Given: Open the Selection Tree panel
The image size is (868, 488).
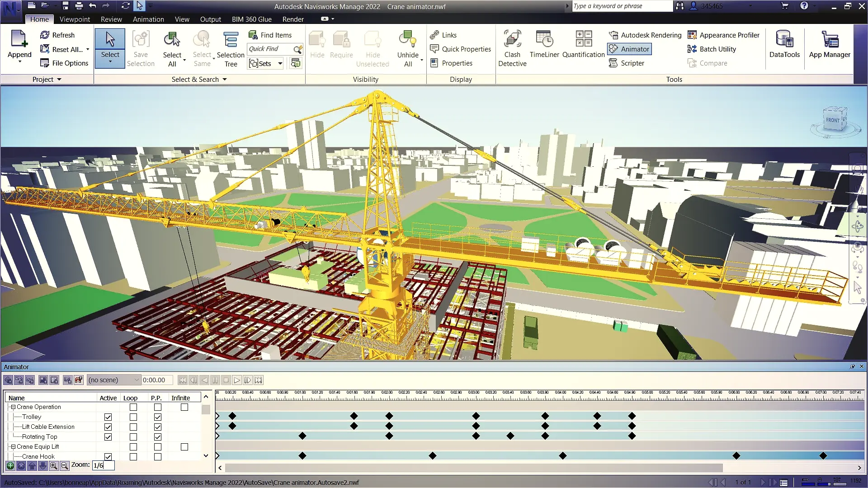Looking at the screenshot, I should (x=231, y=49).
